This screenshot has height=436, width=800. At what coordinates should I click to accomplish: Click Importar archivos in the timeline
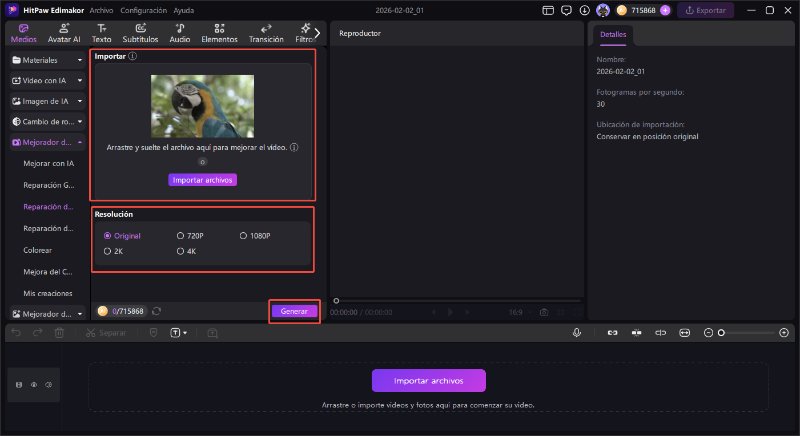coord(429,381)
